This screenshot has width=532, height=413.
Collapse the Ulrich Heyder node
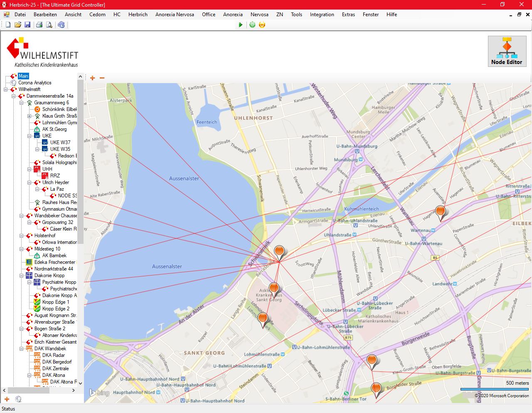29,182
